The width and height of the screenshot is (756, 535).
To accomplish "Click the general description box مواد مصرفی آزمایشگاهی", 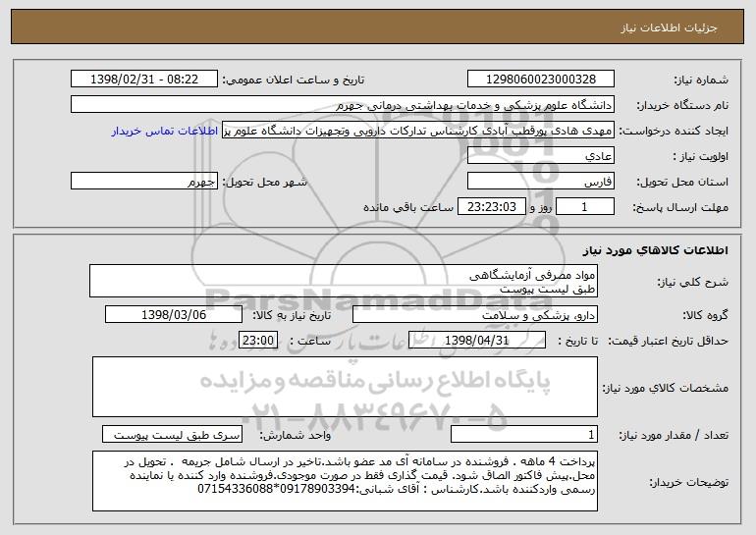I will [x=344, y=281].
